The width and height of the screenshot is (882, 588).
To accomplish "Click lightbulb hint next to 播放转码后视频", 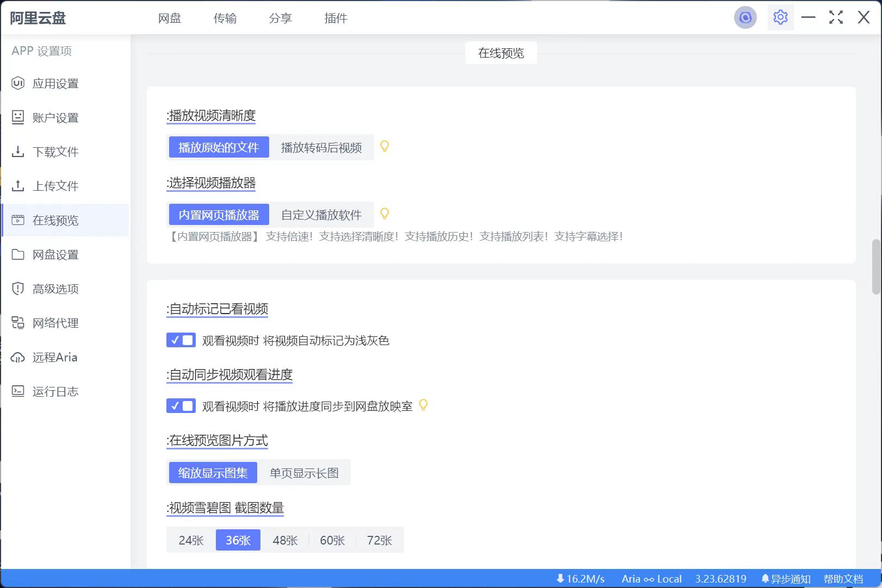I will click(384, 147).
